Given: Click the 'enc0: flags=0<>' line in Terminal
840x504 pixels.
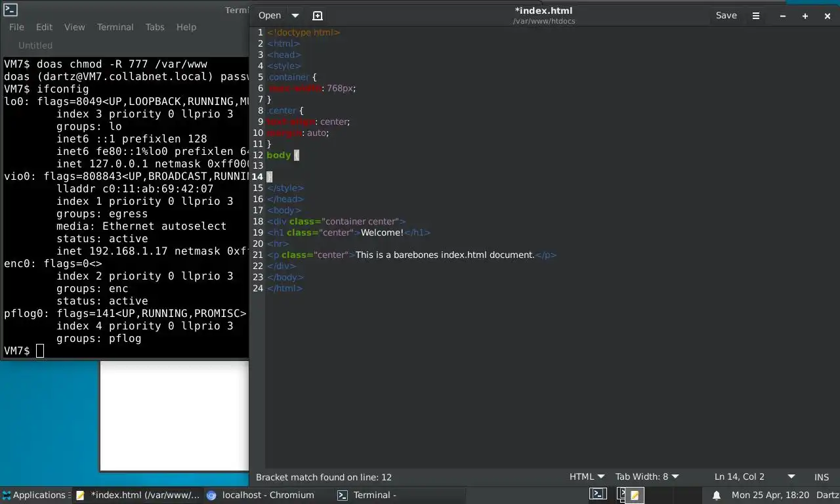Looking at the screenshot, I should pos(53,264).
